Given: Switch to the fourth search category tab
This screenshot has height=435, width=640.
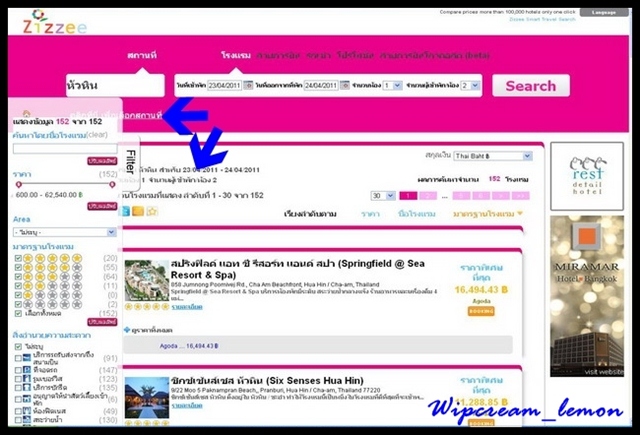Looking at the screenshot, I should click(x=355, y=55).
